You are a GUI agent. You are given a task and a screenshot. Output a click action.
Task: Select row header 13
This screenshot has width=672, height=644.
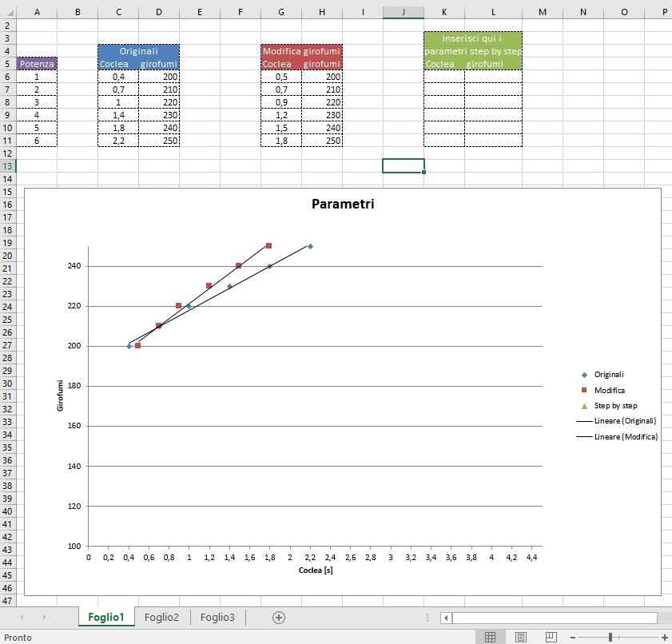click(8, 166)
